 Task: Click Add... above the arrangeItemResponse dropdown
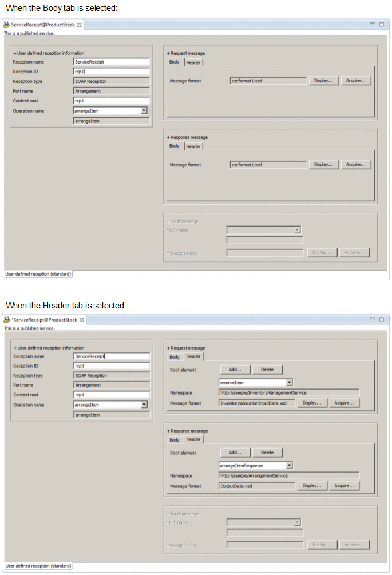[235, 452]
